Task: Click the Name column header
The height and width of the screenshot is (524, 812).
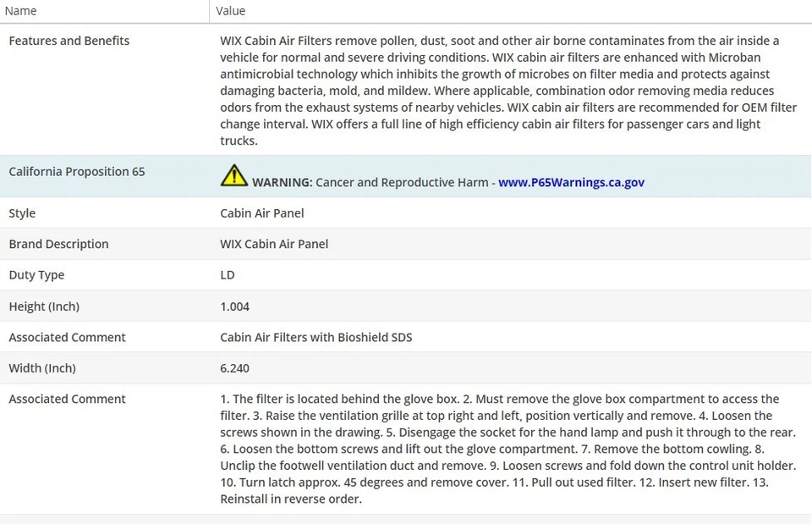Action: 21,11
